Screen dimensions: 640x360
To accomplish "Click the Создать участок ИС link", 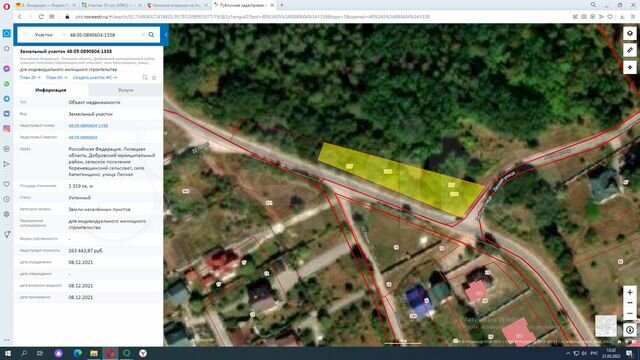I will [95, 78].
